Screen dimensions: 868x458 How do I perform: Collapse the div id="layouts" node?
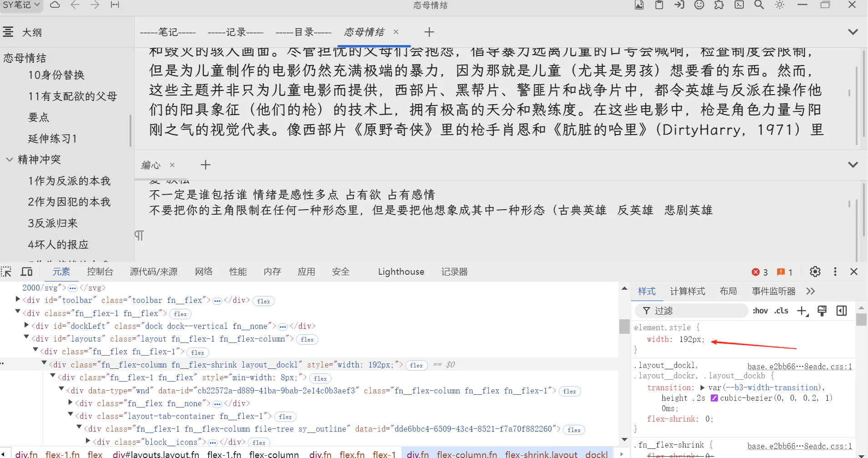(26, 337)
